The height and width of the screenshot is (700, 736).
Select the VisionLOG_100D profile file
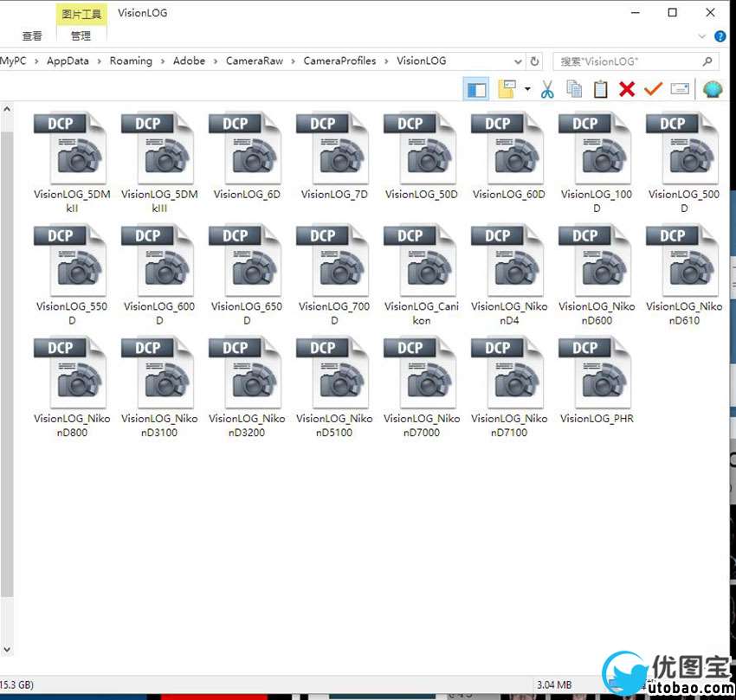597,163
